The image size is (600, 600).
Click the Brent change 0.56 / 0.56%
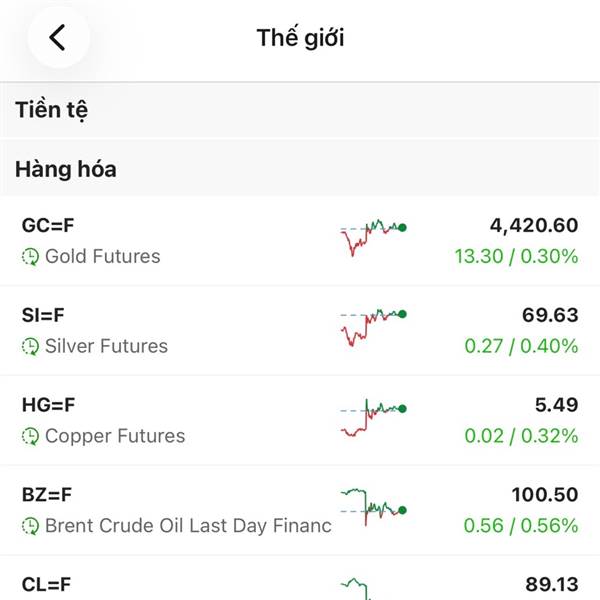click(521, 526)
